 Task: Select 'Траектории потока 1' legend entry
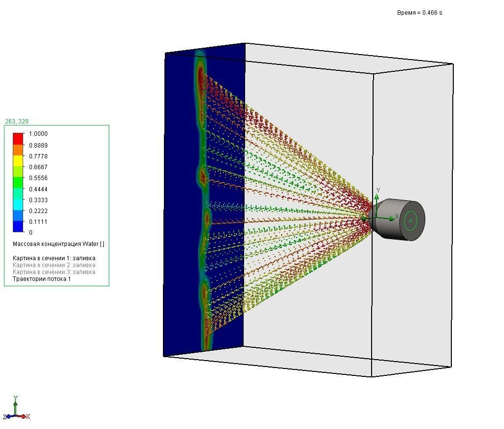42,279
